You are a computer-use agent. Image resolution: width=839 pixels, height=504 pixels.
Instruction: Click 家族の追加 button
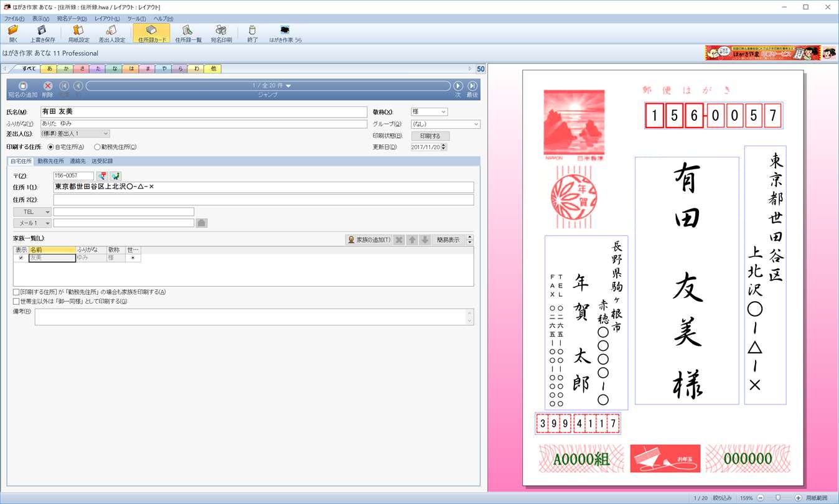point(369,240)
